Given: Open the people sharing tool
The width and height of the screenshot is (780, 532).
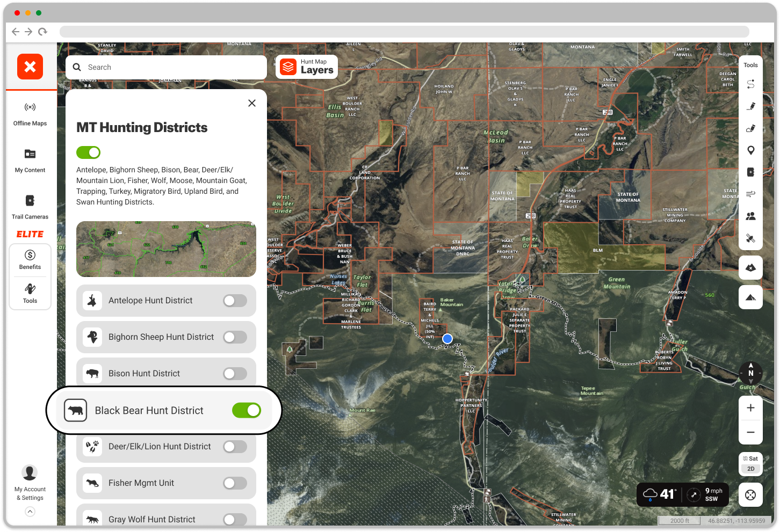Looking at the screenshot, I should 750,216.
